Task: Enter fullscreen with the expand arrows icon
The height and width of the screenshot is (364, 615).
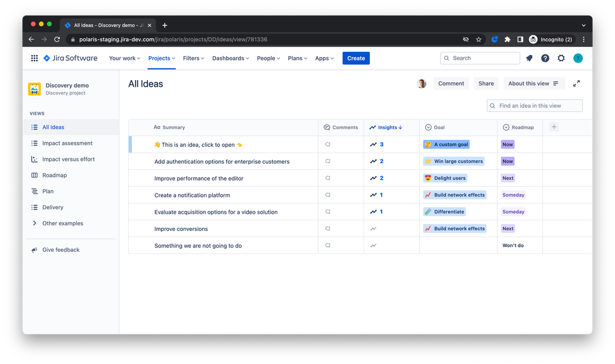Action: point(576,84)
